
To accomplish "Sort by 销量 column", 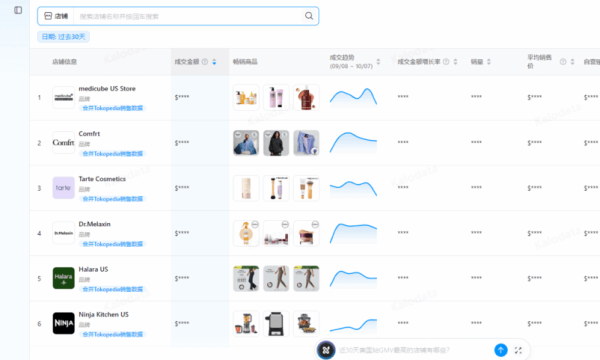I will [489, 62].
